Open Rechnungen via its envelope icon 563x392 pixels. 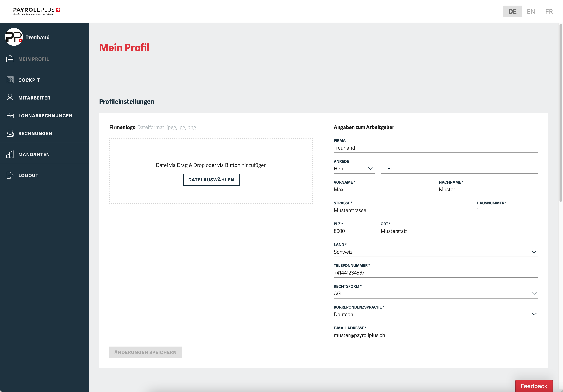(x=10, y=133)
